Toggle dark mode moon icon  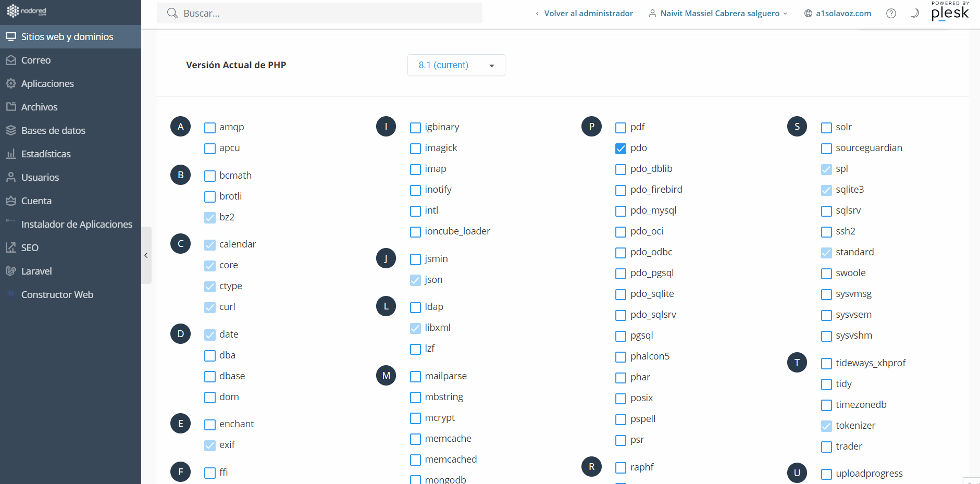pos(914,14)
